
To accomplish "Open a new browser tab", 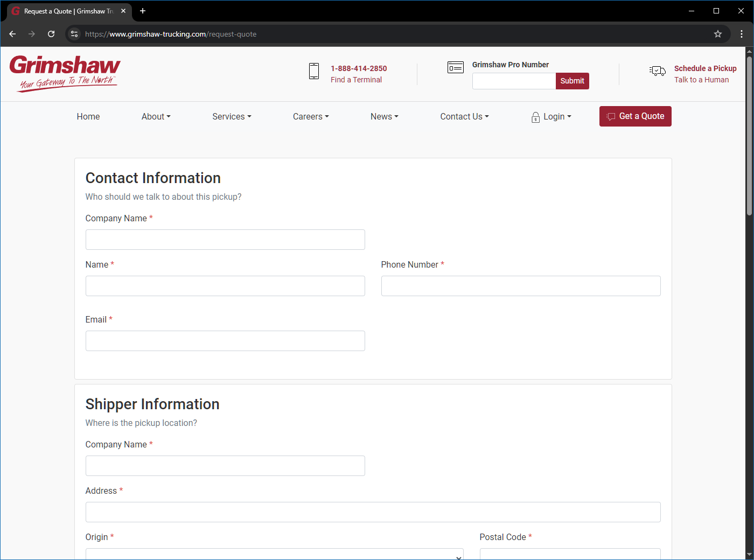I will [x=143, y=11].
